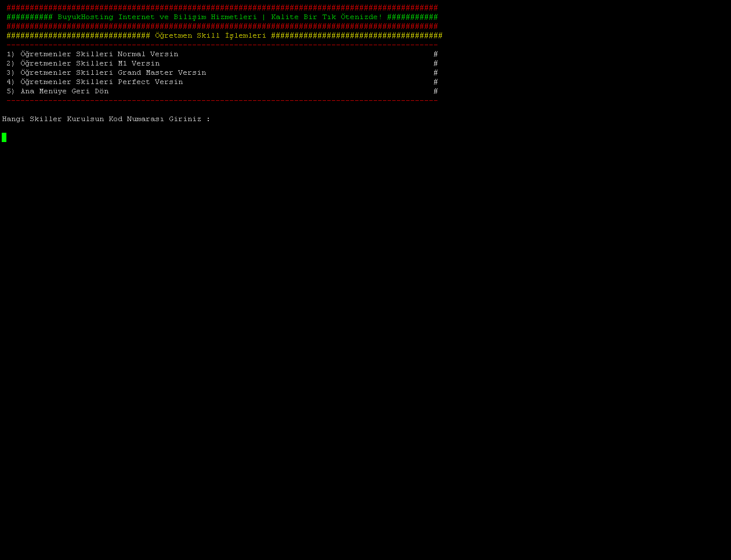Click the yellow Öğretmen Skill İşlemleri title
The width and height of the screenshot is (731, 560).
(x=210, y=36)
